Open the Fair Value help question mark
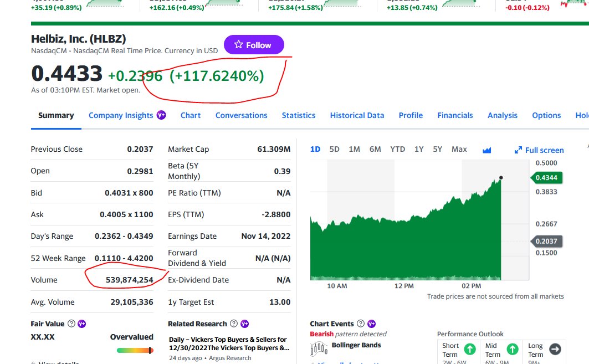Viewport: 589px width, 364px height. pyautogui.click(x=71, y=324)
